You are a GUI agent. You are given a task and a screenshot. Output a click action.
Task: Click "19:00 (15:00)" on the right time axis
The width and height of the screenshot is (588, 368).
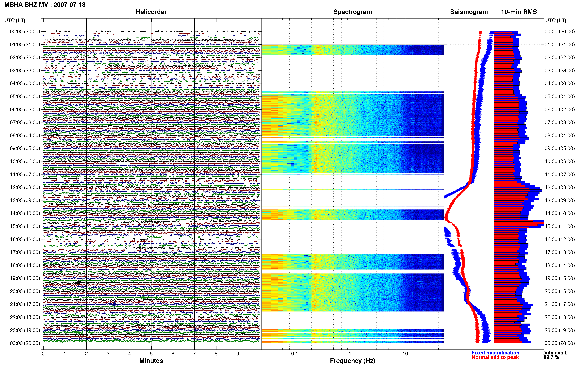point(560,278)
